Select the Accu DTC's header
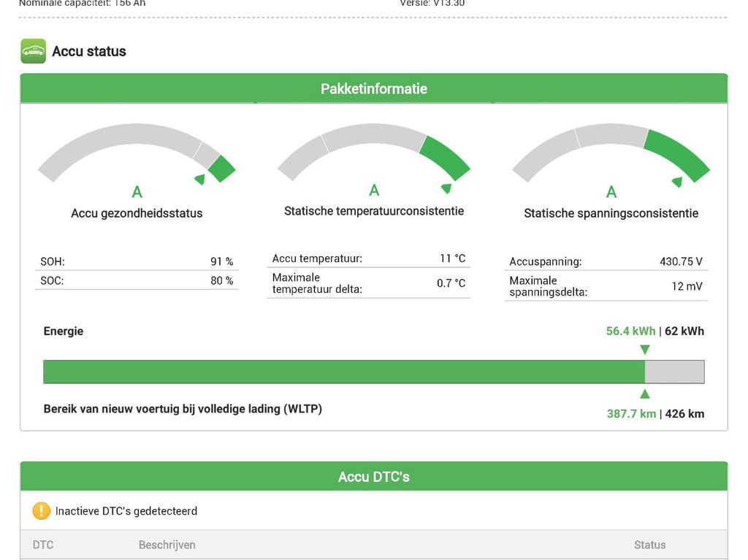The height and width of the screenshot is (560, 748). [373, 477]
